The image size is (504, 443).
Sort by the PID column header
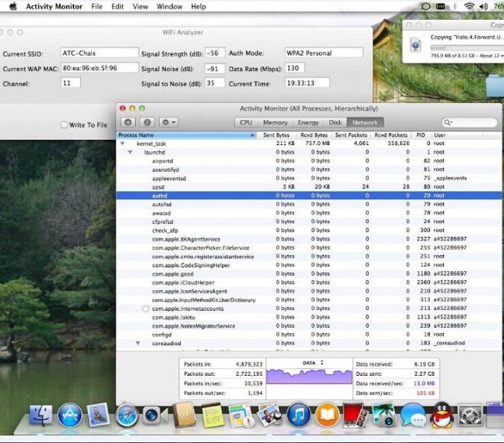coord(421,135)
